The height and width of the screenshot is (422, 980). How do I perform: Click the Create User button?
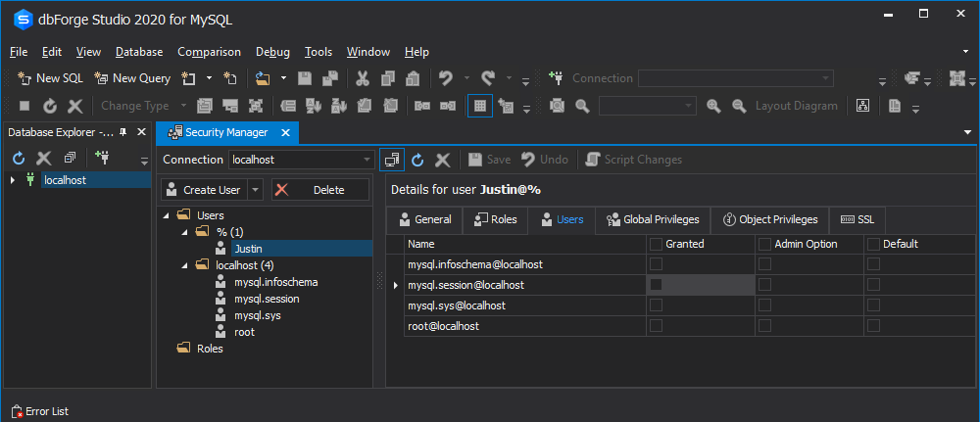pyautogui.click(x=205, y=190)
